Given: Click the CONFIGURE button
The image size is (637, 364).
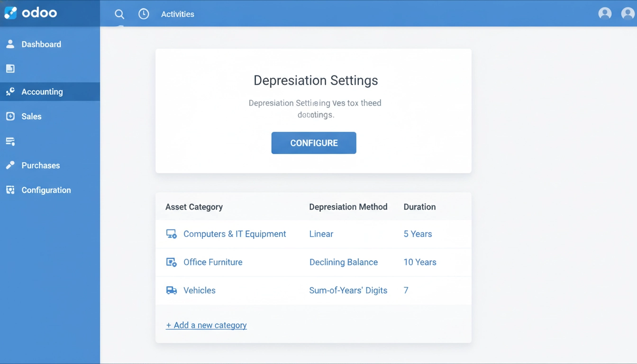Looking at the screenshot, I should (x=314, y=143).
